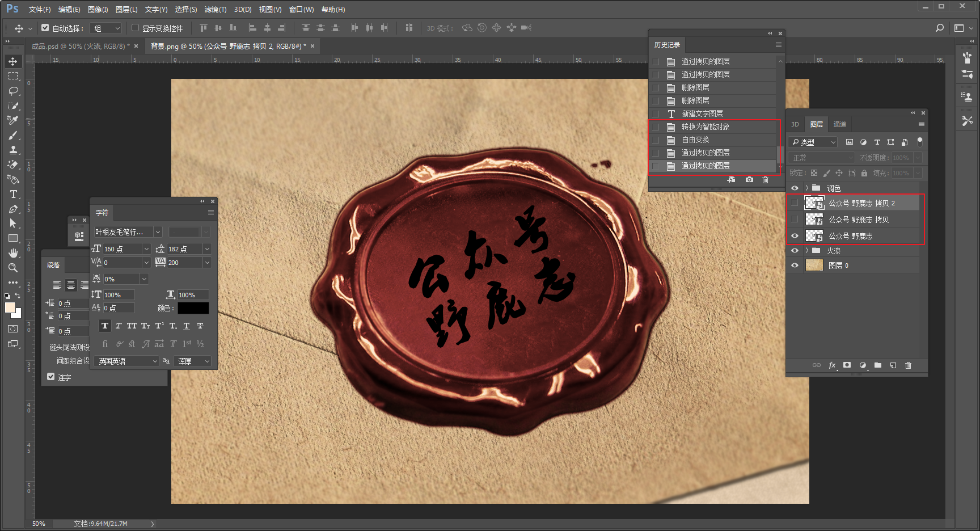Toggle underline in Character panel

pos(187,326)
